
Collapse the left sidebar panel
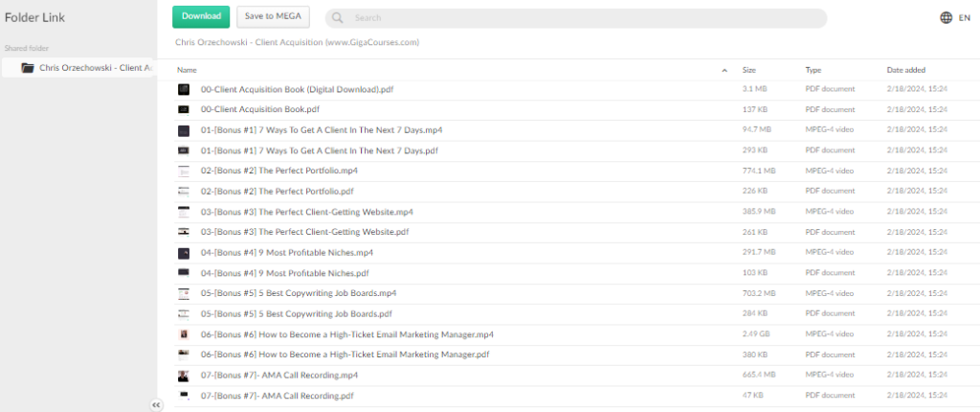point(156,405)
